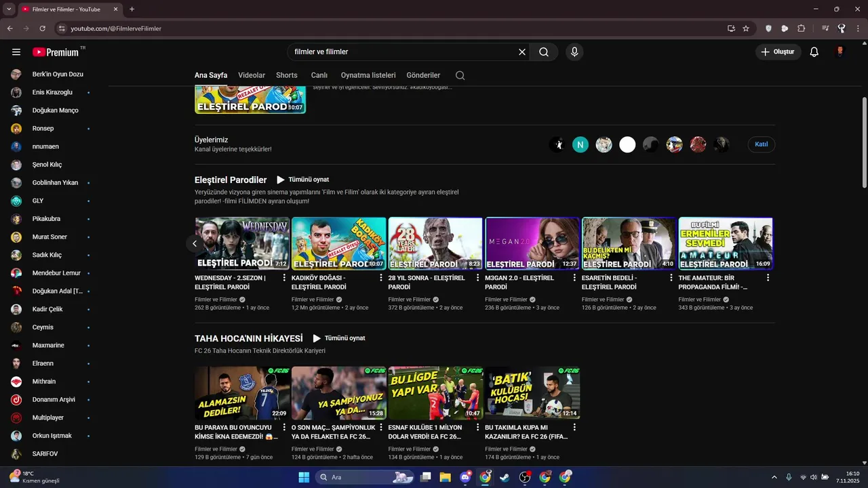
Task: Play all Eleştirel Parodiler videos
Action: point(302,180)
